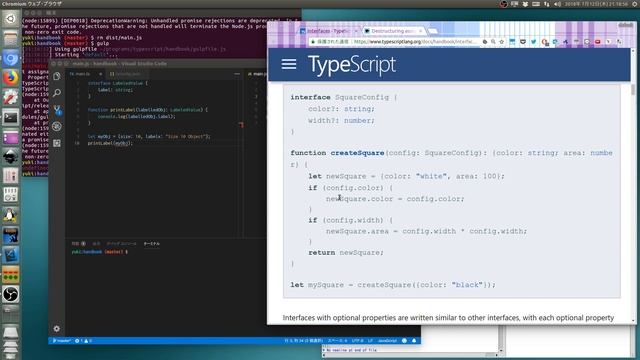Image resolution: width=640 pixels, height=360 pixels.
Task: Open Ubuntu Dash search button
Action: point(11,18)
